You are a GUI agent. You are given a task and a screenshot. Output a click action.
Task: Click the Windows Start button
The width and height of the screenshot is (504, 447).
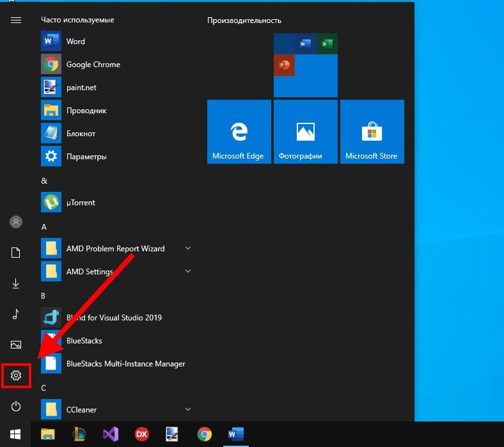pos(15,434)
